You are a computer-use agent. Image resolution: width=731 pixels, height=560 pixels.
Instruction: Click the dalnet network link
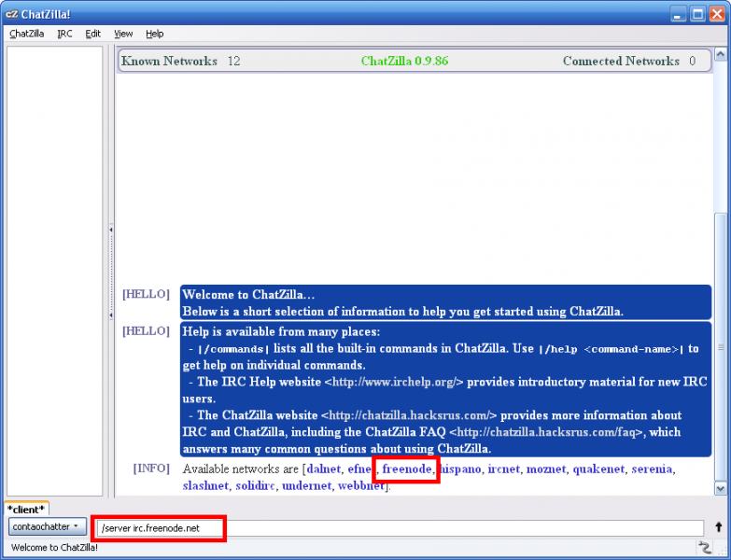point(323,469)
